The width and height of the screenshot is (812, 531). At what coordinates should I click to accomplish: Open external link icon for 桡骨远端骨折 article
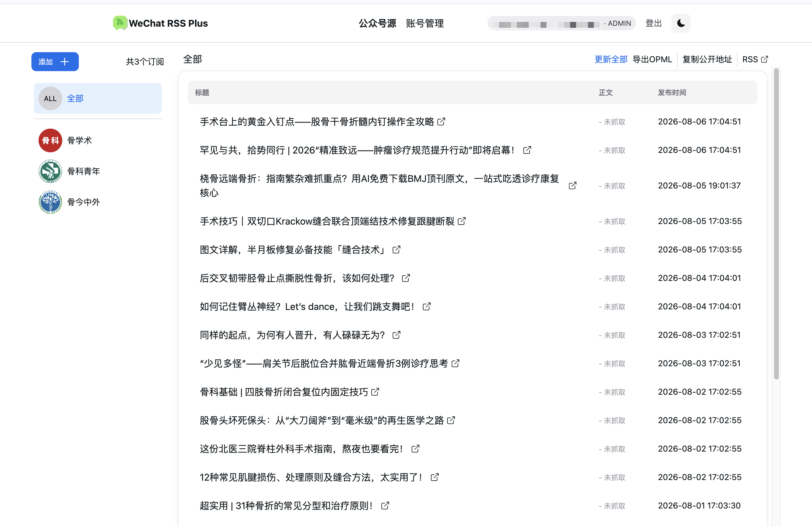[573, 185]
